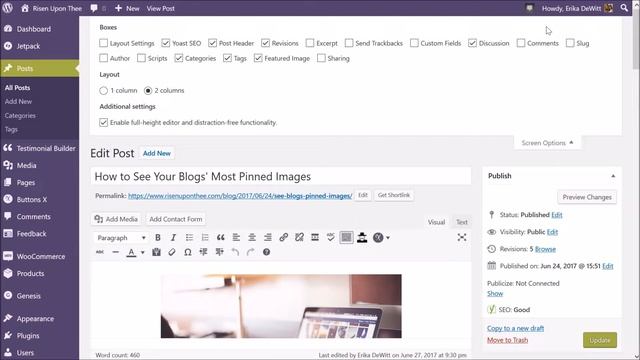Click Move to Trash

coord(507,340)
